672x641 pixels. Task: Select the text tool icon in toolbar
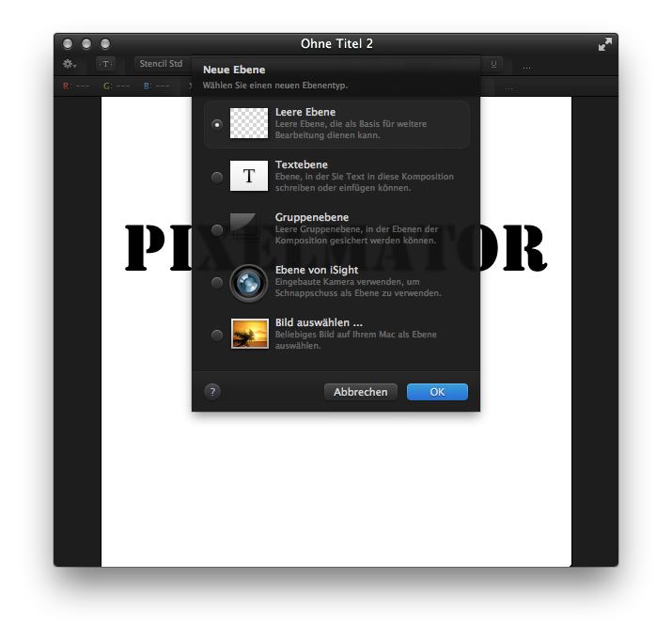click(105, 64)
